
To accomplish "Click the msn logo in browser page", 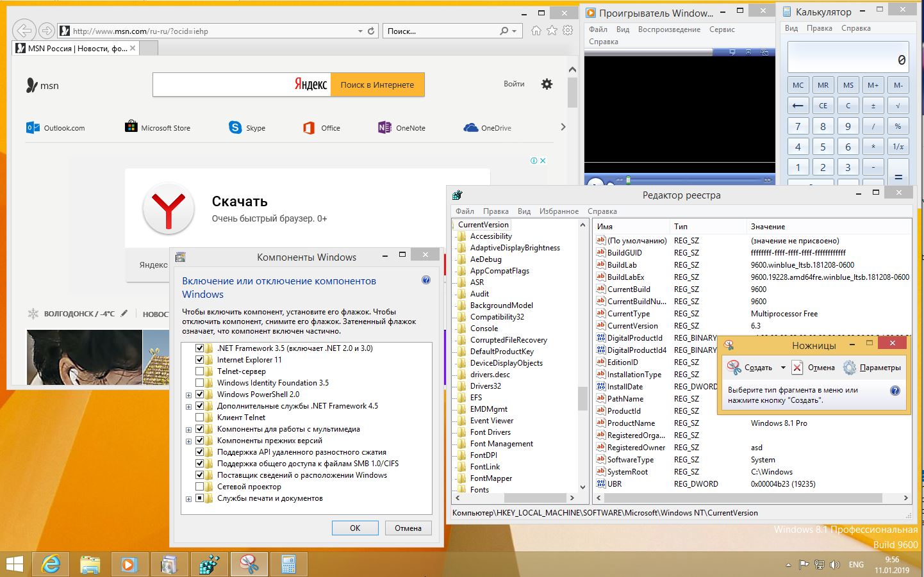I will click(x=42, y=85).
